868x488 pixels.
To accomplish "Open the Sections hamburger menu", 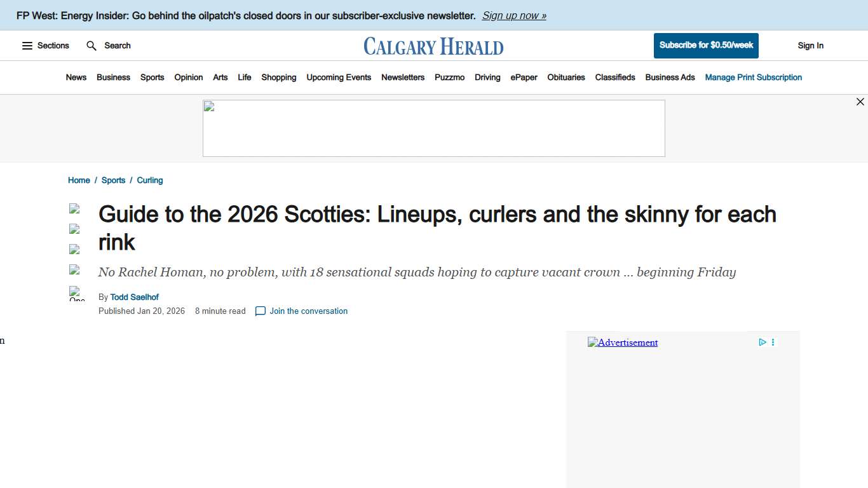I will (27, 45).
